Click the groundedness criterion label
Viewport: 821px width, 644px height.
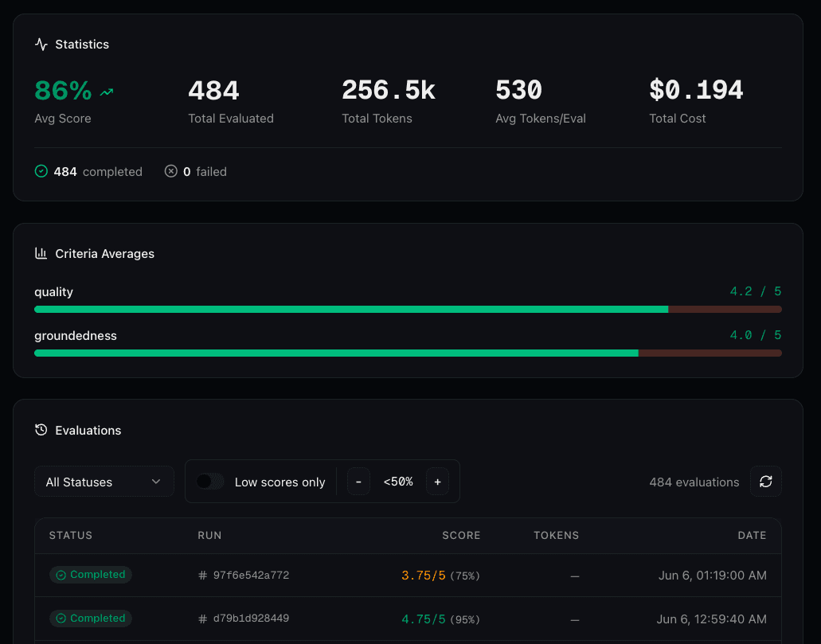(x=76, y=336)
